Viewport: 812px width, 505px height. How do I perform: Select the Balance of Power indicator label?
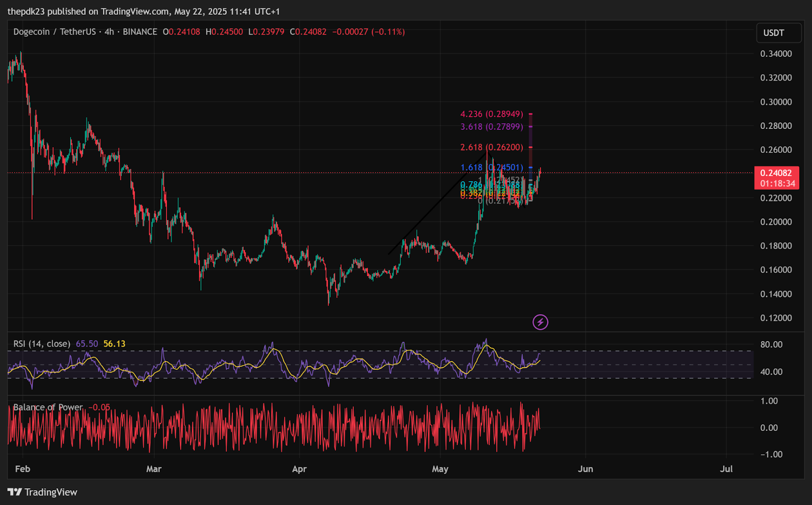(48, 407)
